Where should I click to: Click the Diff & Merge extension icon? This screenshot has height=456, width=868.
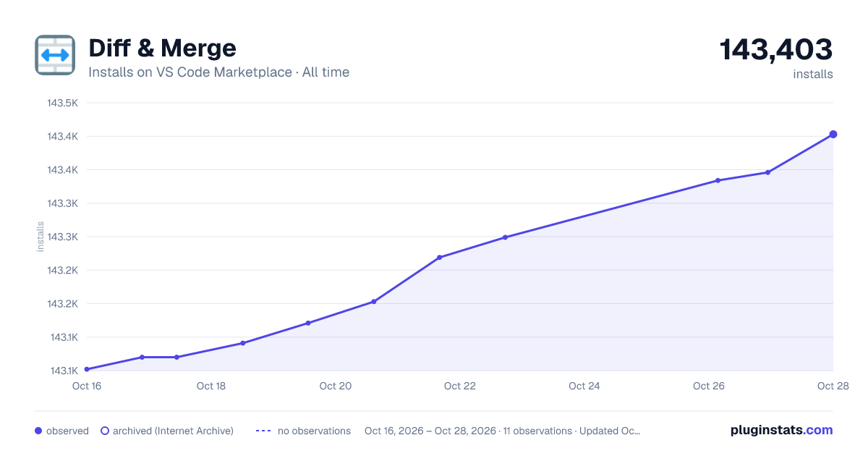[55, 55]
